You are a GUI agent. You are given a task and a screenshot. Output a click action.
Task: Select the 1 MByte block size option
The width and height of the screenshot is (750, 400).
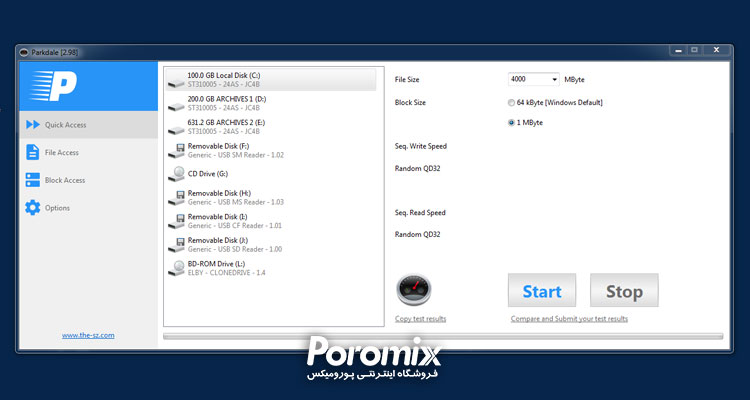tap(512, 122)
